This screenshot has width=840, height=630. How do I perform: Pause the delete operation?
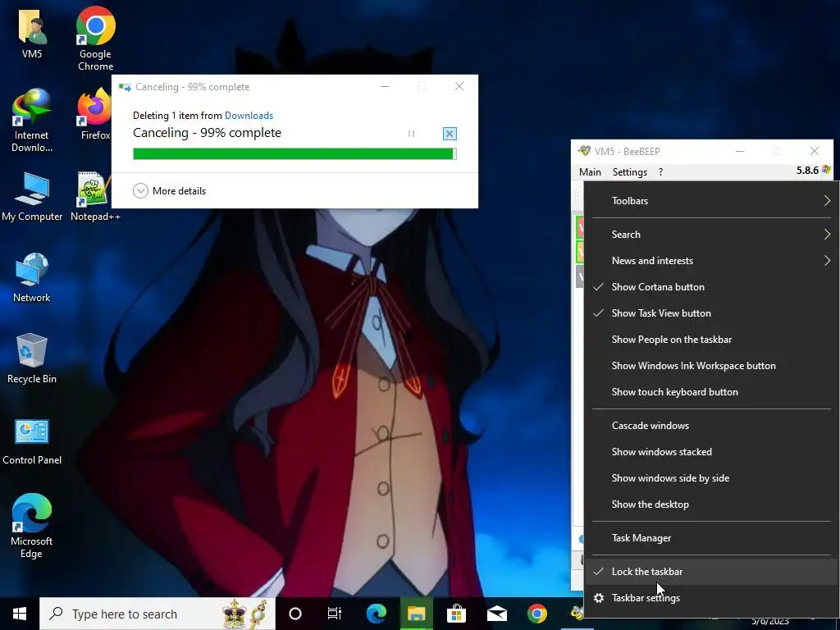[411, 134]
